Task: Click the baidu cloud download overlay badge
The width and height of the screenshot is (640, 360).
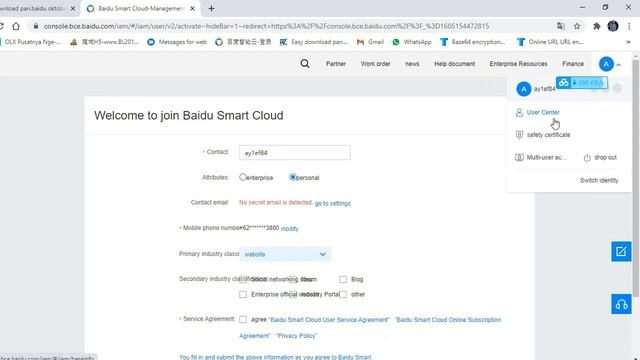Action: click(x=582, y=83)
